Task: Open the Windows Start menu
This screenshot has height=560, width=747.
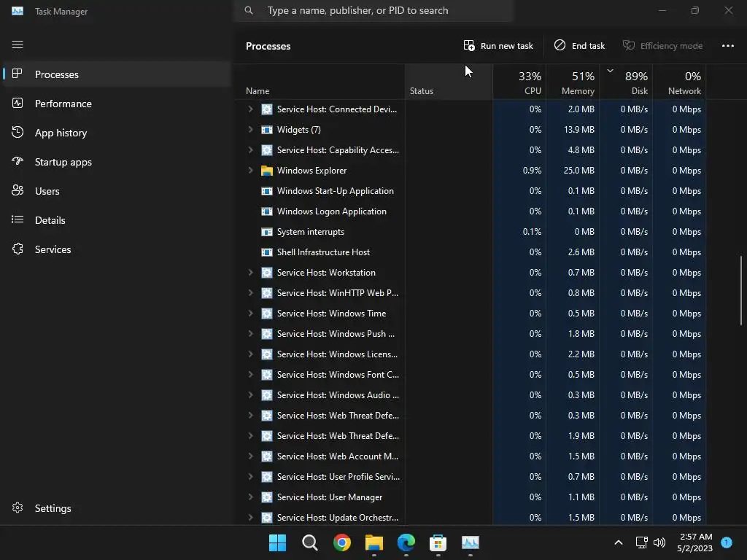Action: coord(277,542)
